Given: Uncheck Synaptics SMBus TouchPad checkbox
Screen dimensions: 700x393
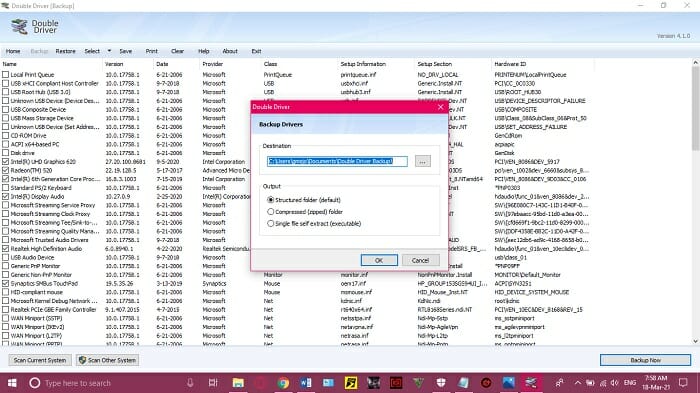Looking at the screenshot, I should [x=5, y=284].
